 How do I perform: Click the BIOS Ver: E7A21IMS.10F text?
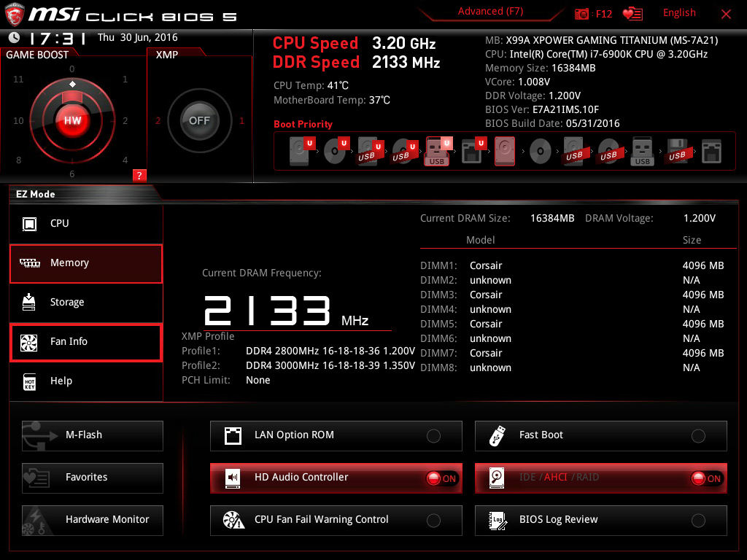[542, 110]
